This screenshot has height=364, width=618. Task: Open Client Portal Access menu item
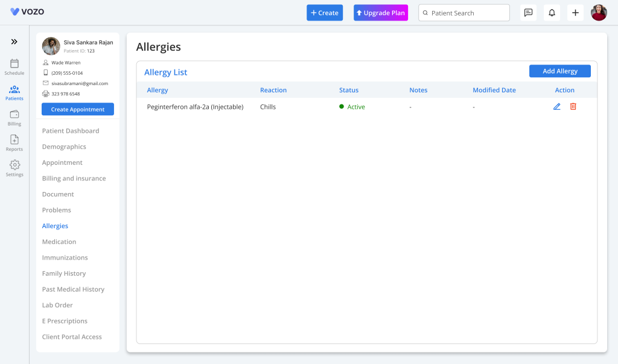tap(72, 337)
